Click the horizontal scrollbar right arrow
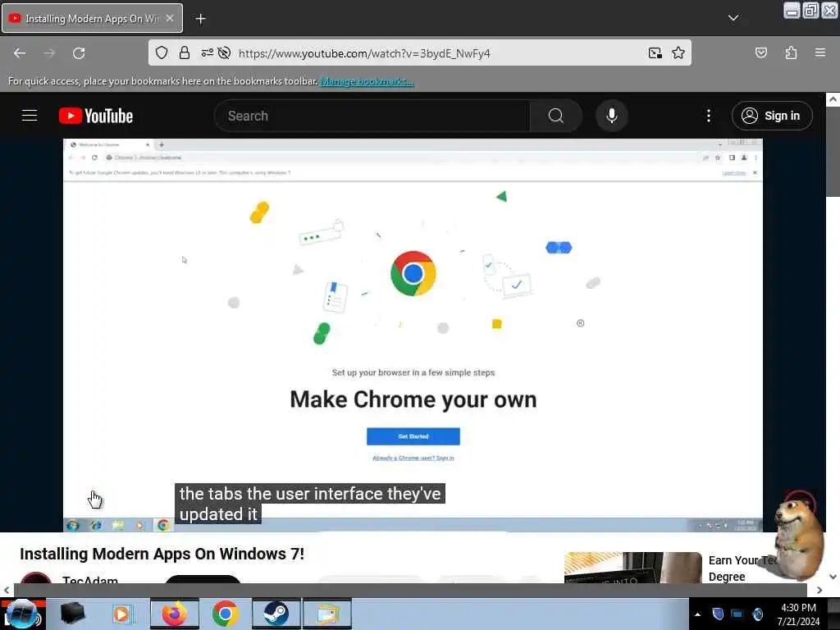The height and width of the screenshot is (630, 840). (819, 591)
